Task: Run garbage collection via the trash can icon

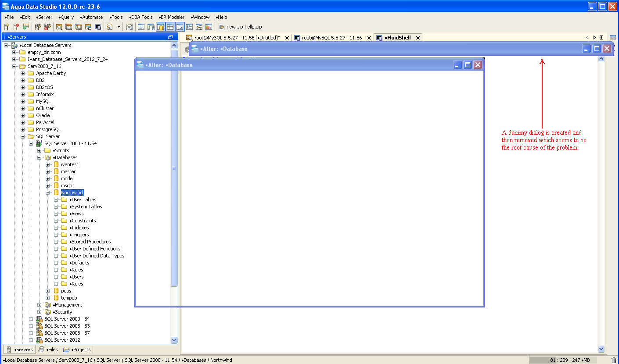Action: pos(614,360)
